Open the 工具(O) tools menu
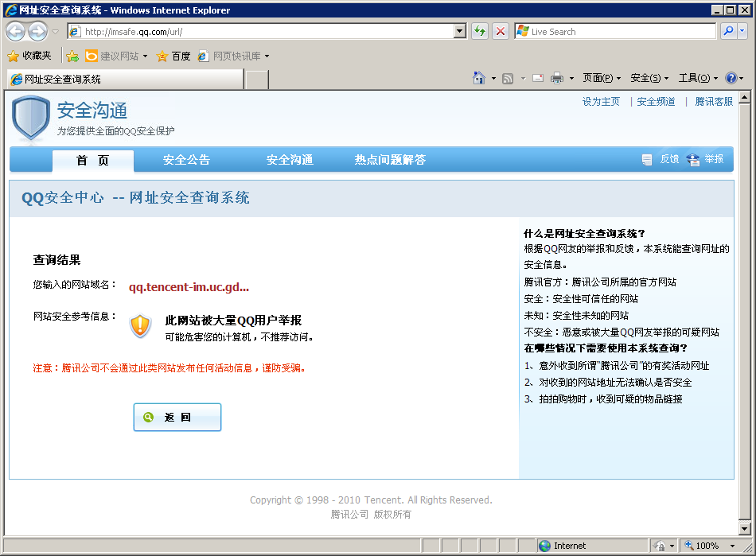Viewport: 756px width, 556px height. (x=698, y=78)
